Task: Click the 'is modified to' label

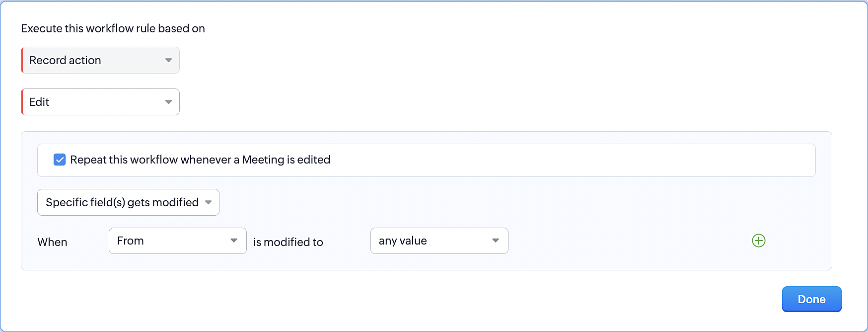Action: pyautogui.click(x=288, y=242)
